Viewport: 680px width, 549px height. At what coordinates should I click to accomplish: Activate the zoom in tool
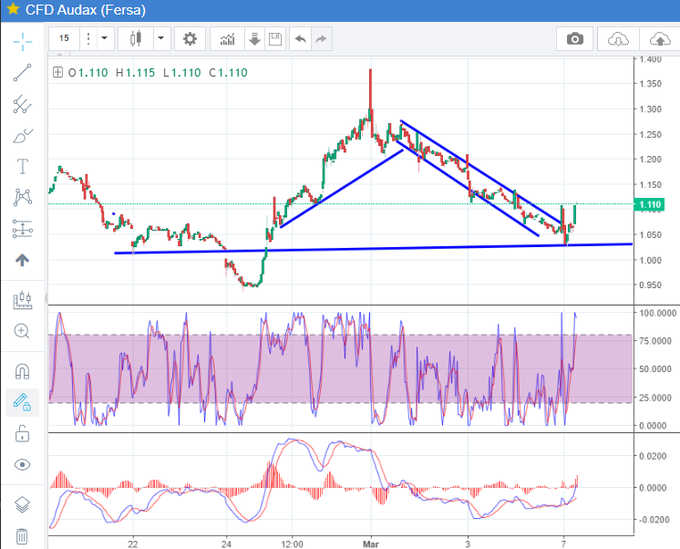[x=22, y=331]
